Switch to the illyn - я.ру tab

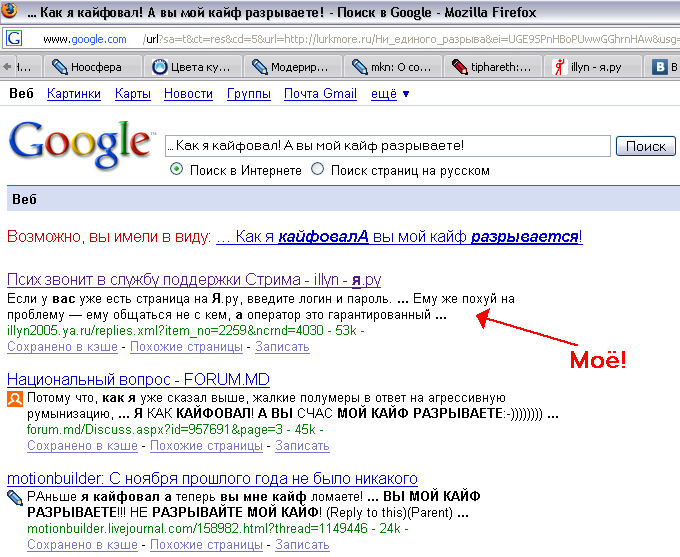click(x=592, y=67)
